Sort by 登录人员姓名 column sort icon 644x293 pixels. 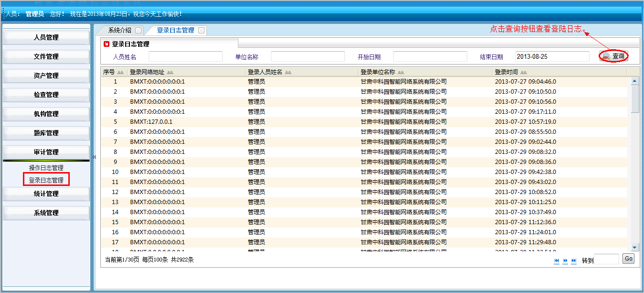(288, 72)
